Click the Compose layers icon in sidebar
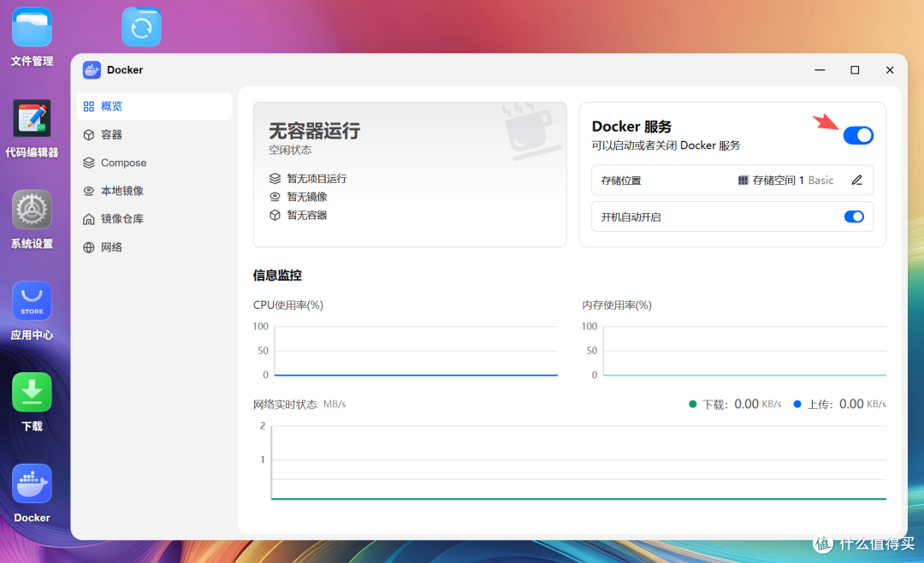Screen dimensions: 924x563 click(x=89, y=163)
